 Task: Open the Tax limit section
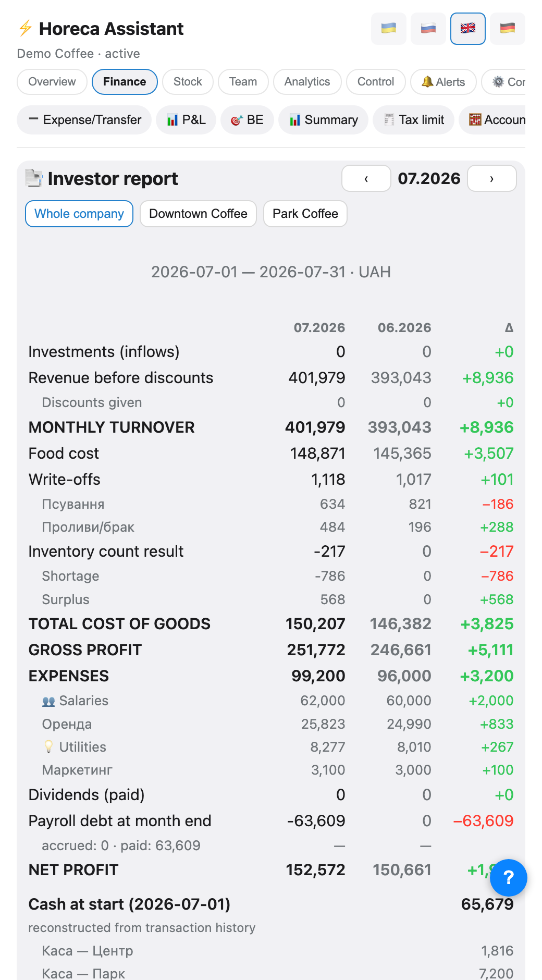click(414, 120)
